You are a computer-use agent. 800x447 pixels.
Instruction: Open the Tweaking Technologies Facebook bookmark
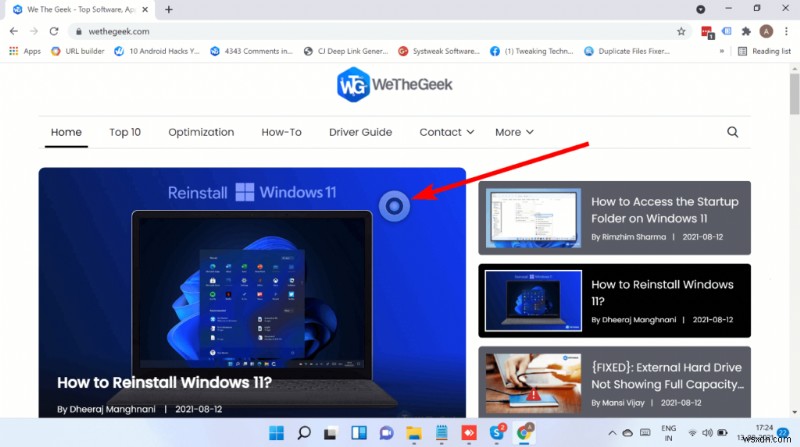[532, 51]
